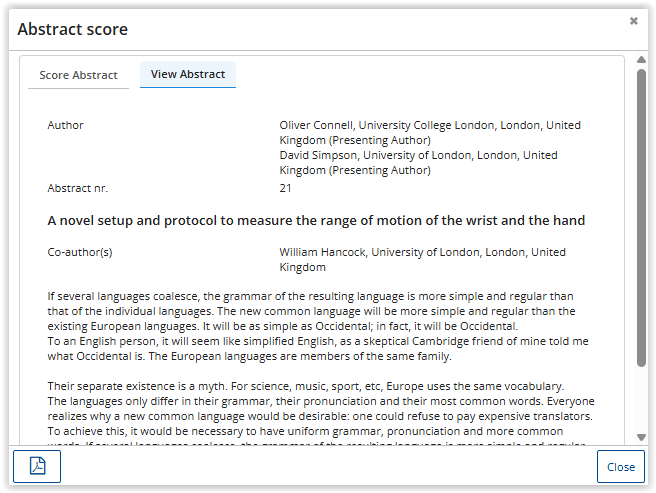Click the abstract title about wrist motion

pos(316,220)
